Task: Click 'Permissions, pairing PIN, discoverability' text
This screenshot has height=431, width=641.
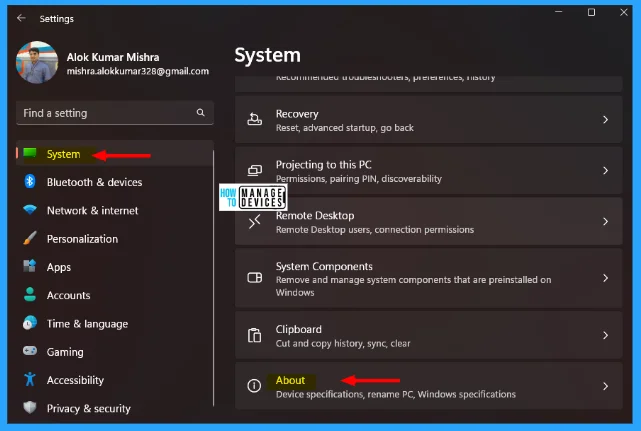Action: pos(359,179)
